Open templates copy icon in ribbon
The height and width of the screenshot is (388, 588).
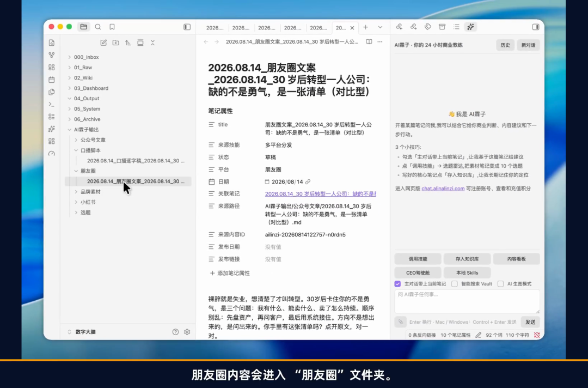[x=52, y=92]
